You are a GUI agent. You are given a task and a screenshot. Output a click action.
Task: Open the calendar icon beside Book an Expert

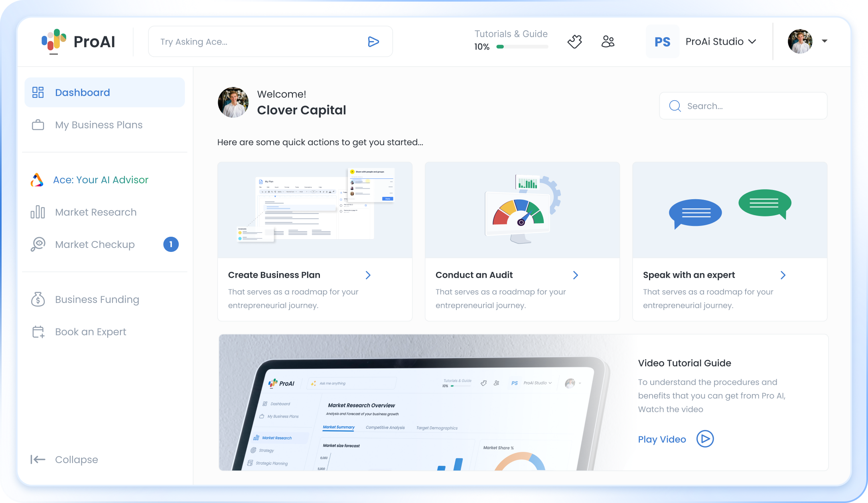(x=38, y=331)
